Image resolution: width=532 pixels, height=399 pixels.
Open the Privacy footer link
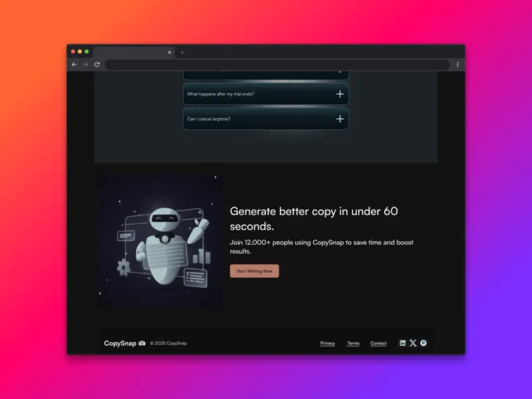[x=327, y=343]
